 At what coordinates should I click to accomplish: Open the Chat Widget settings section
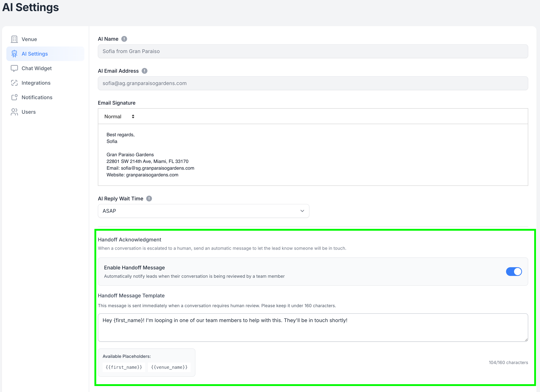[x=36, y=68]
